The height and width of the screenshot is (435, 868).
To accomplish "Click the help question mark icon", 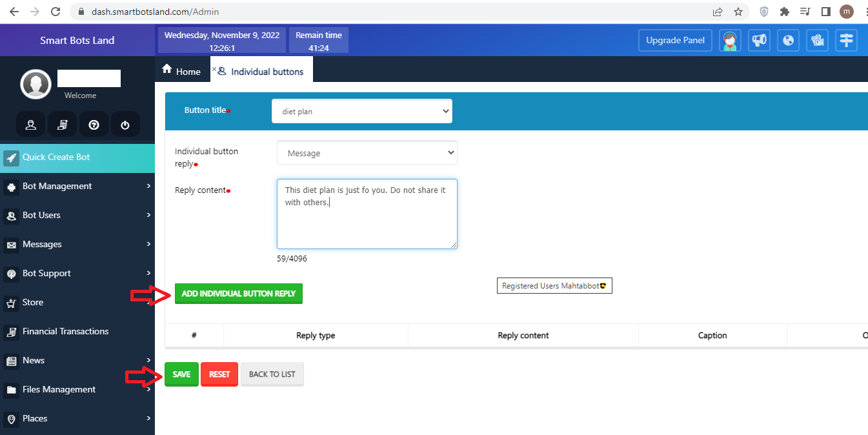I will (x=94, y=125).
